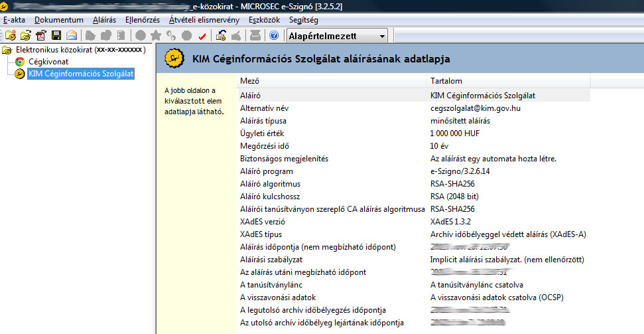
Task: Click the open folder toolbar icon
Action: [x=25, y=35]
